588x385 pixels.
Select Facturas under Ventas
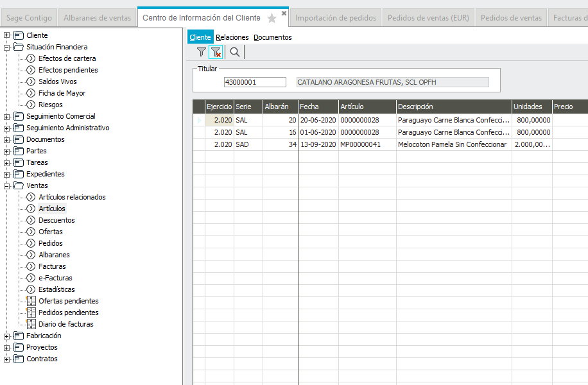click(x=52, y=266)
